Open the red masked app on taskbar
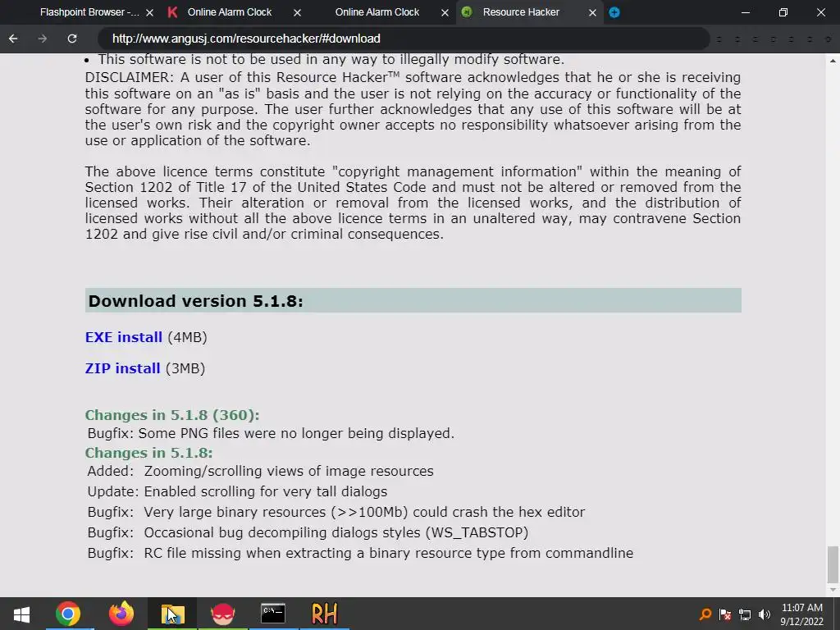This screenshot has height=630, width=840. pyautogui.click(x=223, y=614)
